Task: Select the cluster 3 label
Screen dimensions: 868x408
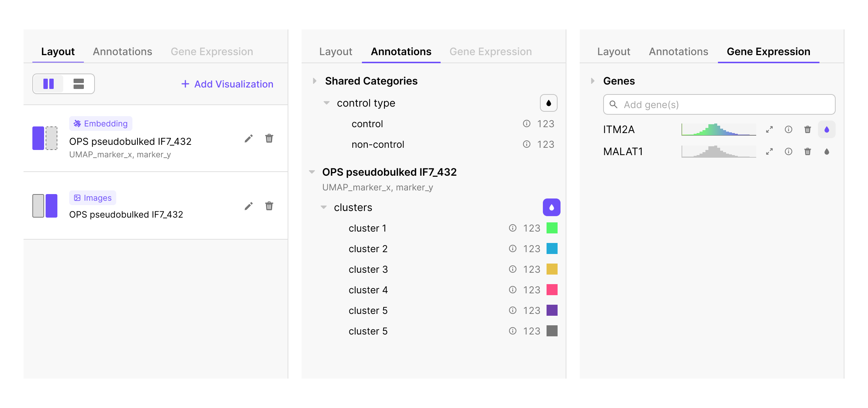Action: point(368,269)
